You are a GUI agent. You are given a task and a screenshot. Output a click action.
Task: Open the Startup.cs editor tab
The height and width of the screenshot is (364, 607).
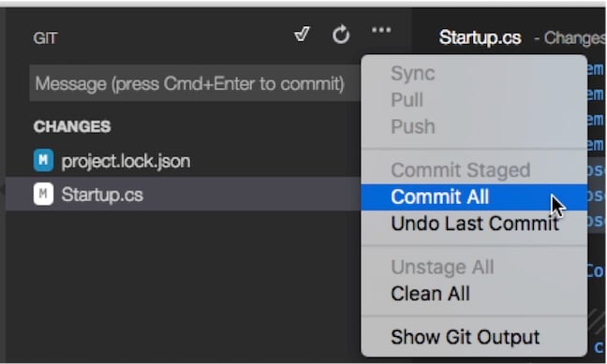point(480,38)
